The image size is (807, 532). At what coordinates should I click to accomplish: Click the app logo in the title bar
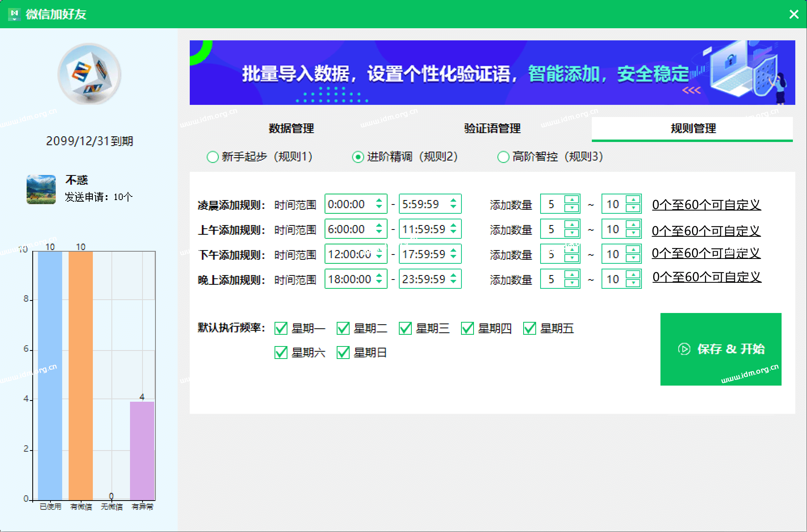15,14
